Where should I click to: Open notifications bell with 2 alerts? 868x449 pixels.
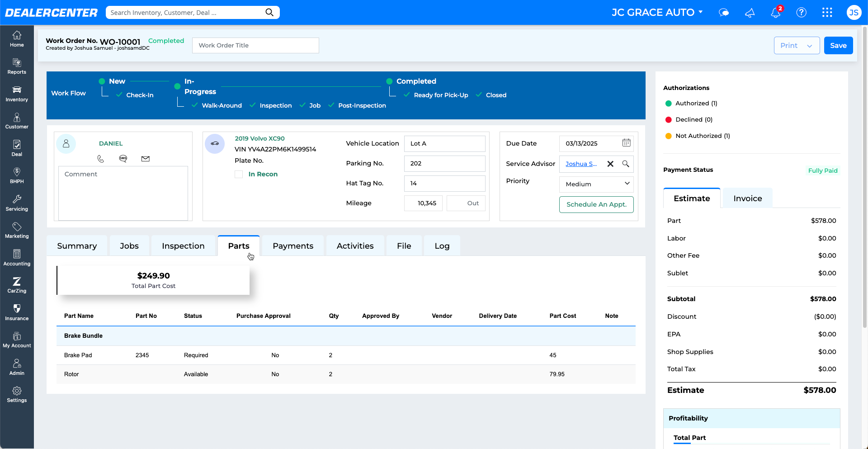point(776,12)
